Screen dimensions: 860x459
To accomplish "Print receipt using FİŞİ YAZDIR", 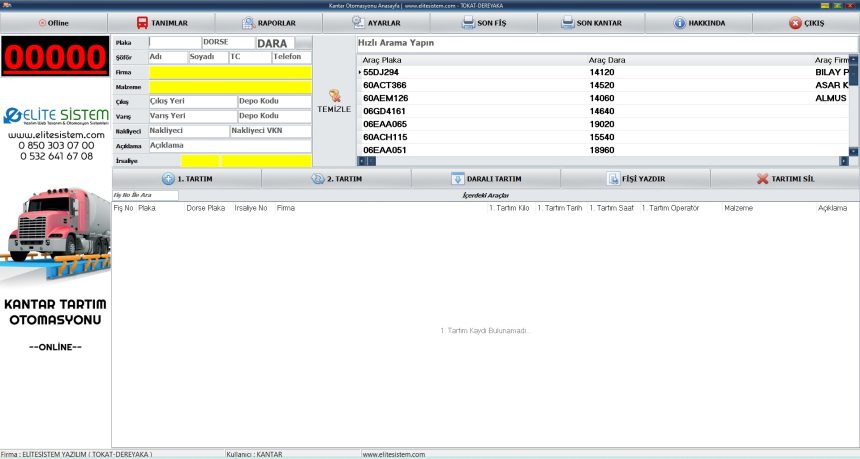I will pos(636,179).
